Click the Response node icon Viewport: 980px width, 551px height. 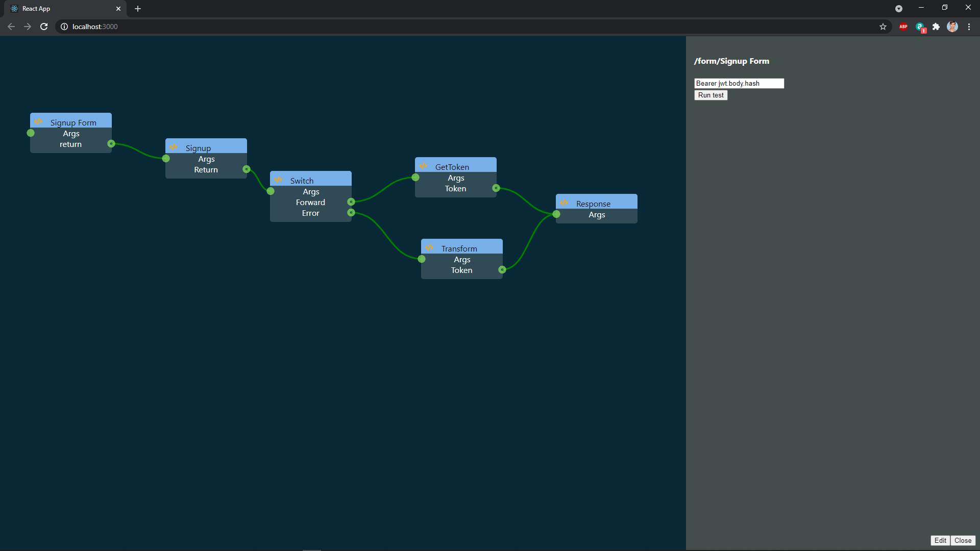point(564,203)
